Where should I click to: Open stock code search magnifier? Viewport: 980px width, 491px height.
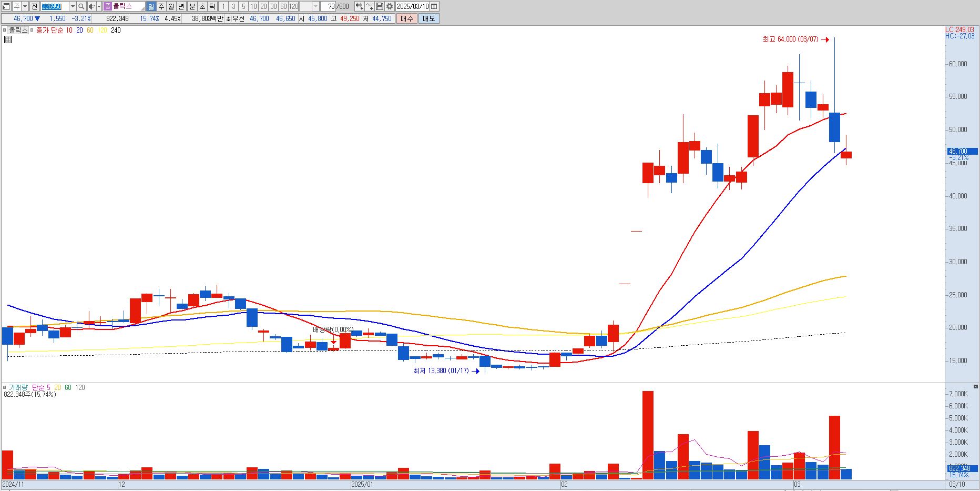click(x=81, y=6)
